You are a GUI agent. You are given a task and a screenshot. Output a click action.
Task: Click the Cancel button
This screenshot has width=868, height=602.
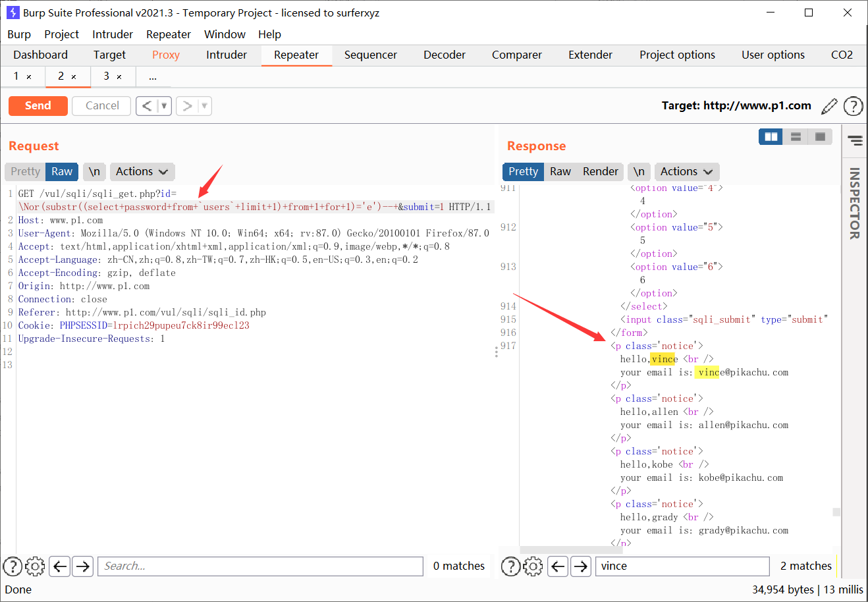[102, 105]
